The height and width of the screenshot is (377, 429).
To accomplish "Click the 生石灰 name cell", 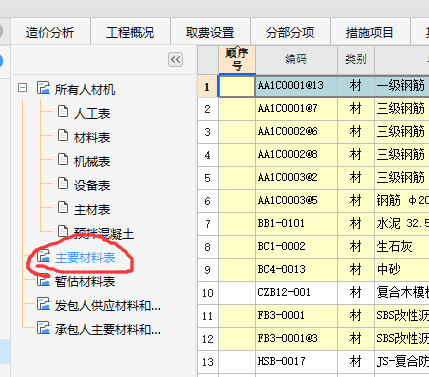I will pyautogui.click(x=402, y=247).
